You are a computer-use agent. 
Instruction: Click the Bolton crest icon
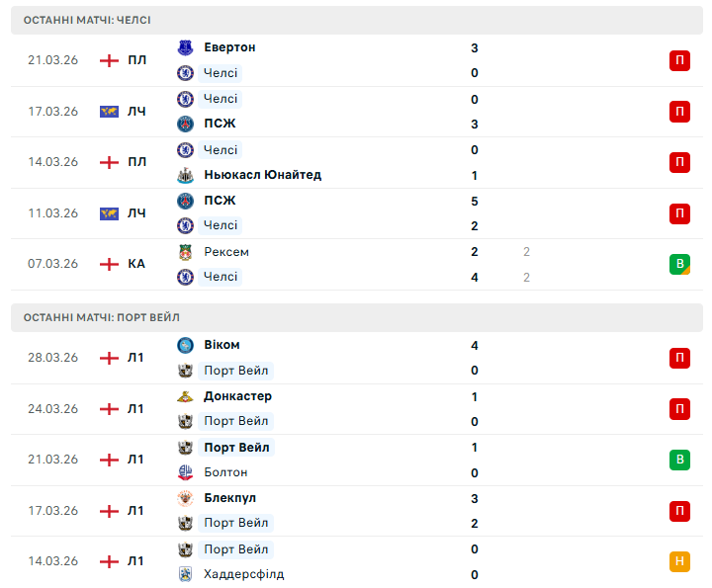pyautogui.click(x=185, y=472)
